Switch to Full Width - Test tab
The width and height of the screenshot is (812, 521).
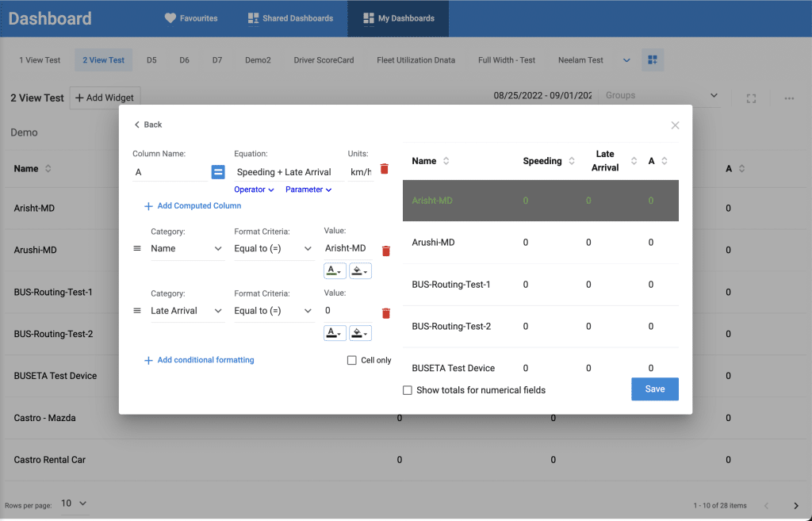[x=507, y=60]
